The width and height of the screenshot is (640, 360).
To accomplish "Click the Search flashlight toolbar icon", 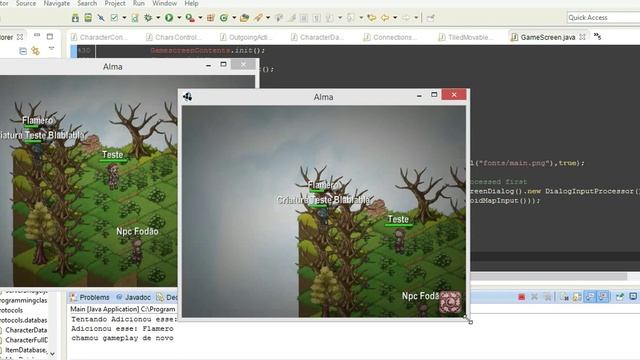I will tap(258, 18).
